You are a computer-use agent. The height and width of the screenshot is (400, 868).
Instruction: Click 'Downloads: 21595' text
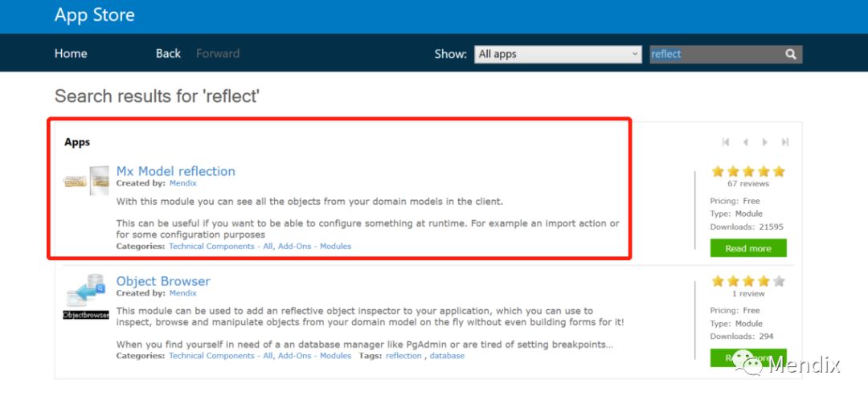pyautogui.click(x=747, y=227)
